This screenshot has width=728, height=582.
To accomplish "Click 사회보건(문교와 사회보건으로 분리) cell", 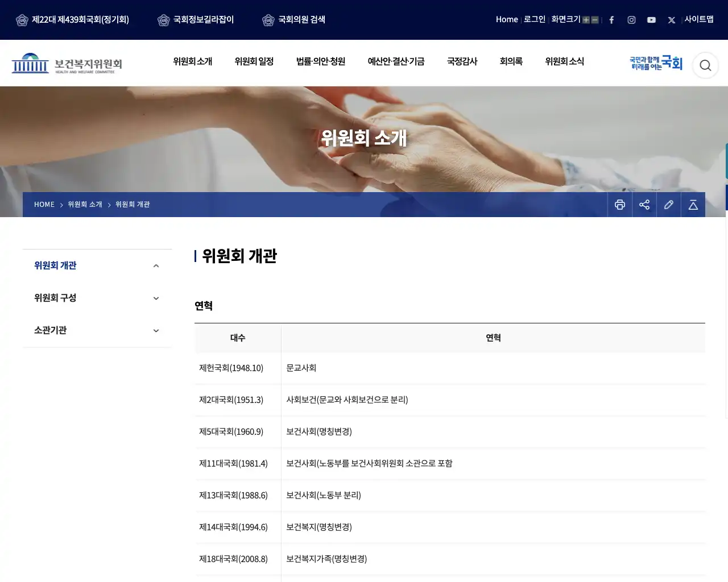I will [493, 400].
